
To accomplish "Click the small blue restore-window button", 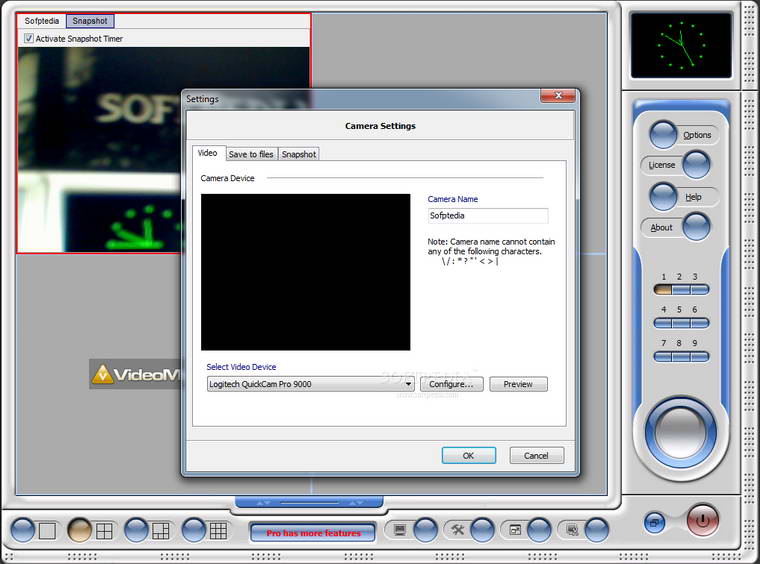I will [x=655, y=522].
